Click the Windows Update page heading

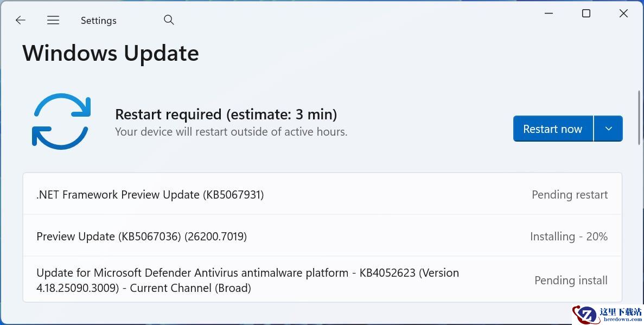(111, 53)
